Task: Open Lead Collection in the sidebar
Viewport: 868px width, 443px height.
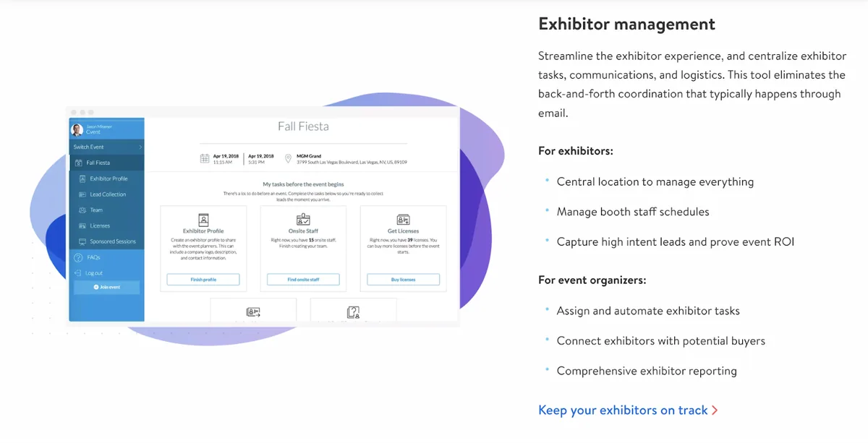Action: pos(106,194)
